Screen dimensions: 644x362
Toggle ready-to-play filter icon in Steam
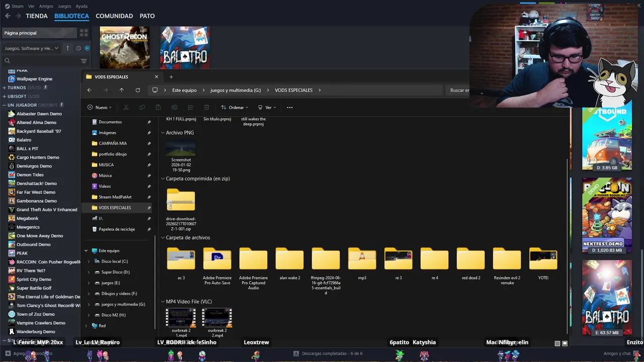[x=87, y=48]
